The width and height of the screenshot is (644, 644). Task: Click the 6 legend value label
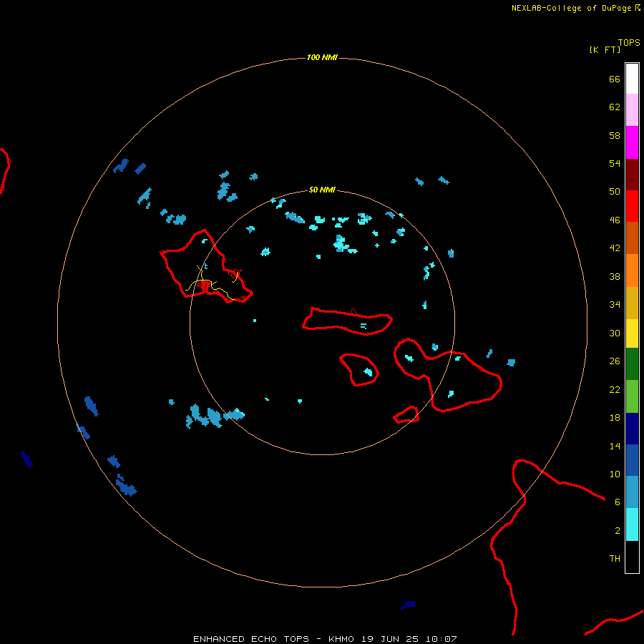click(x=618, y=502)
